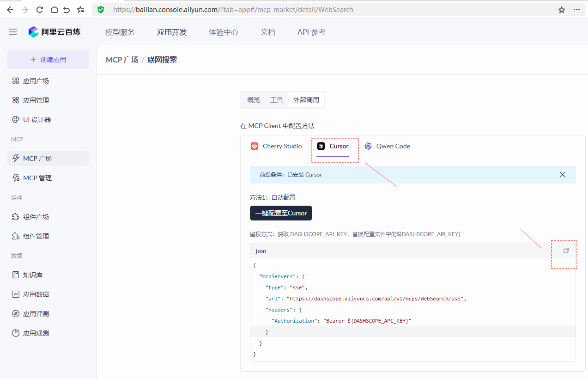The height and width of the screenshot is (379, 588).
Task: Open UI 设计器 in the sidebar
Action: point(48,120)
